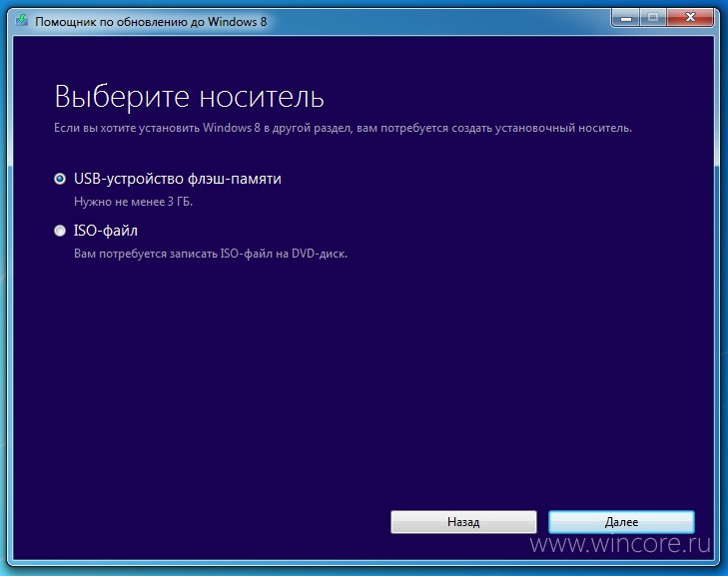Viewport: 728px width, 576px height.
Task: Choose the ISO-файл radio option
Action: pos(60,231)
